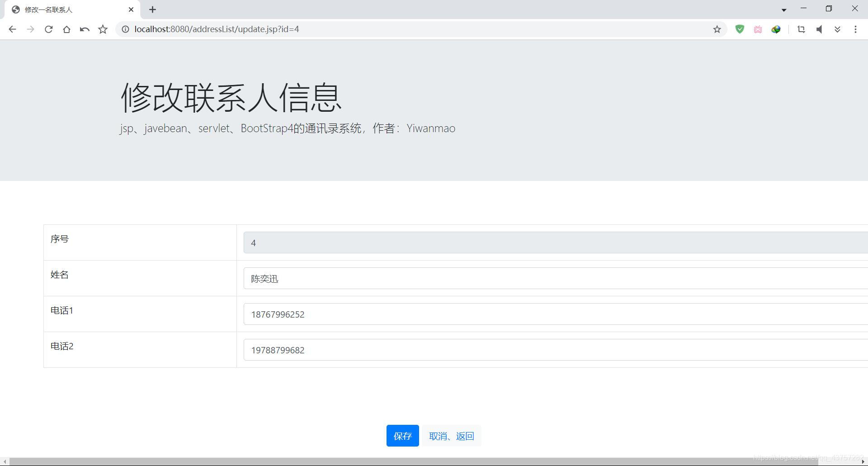This screenshot has height=466, width=868.
Task: Reload the current page
Action: pyautogui.click(x=48, y=29)
